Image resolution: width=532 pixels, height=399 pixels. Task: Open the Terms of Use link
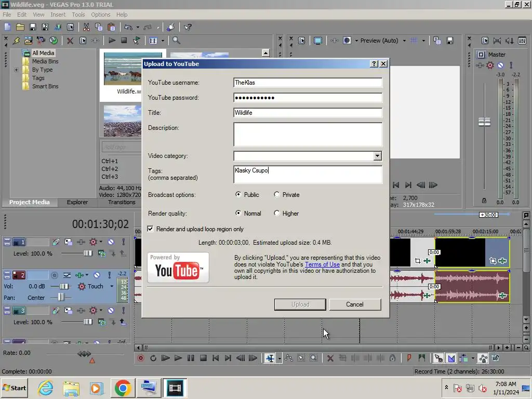pos(322,264)
